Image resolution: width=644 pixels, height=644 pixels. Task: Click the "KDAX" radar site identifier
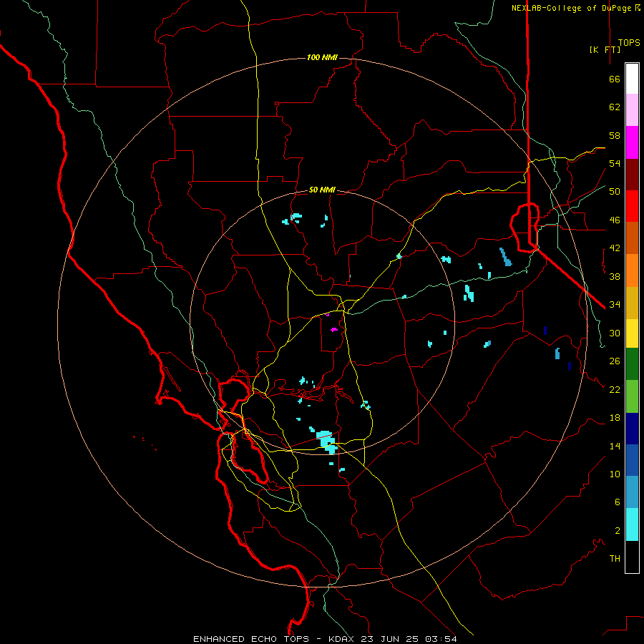[343, 639]
